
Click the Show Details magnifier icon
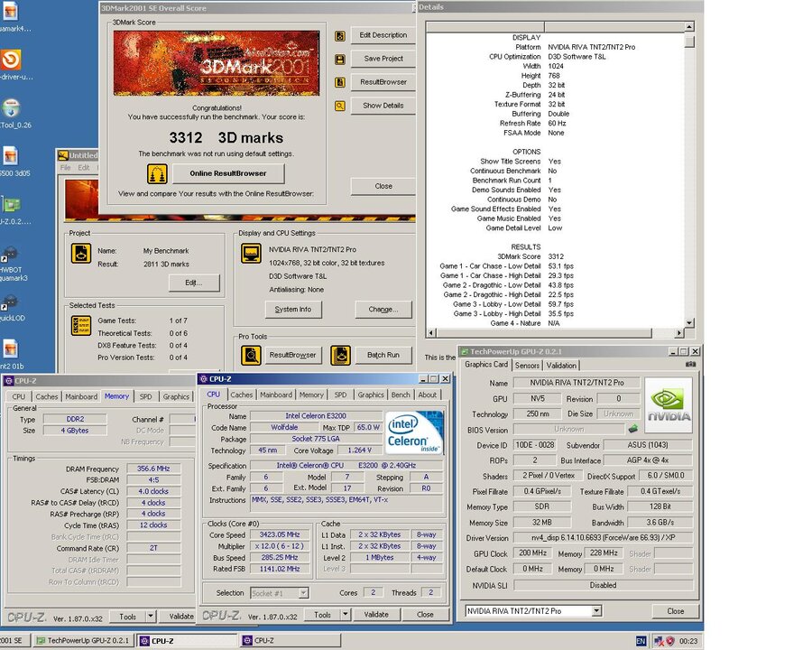(340, 106)
